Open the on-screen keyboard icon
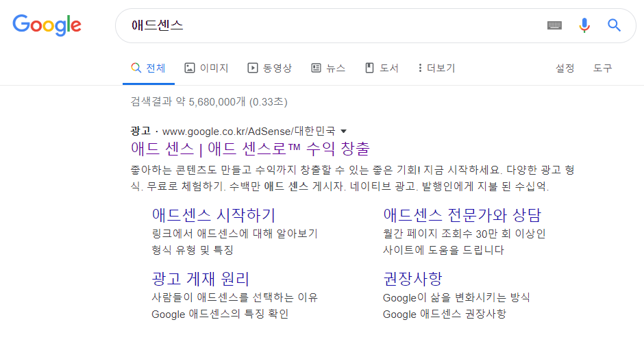Image resolution: width=644 pixels, height=346 pixels. pyautogui.click(x=554, y=25)
